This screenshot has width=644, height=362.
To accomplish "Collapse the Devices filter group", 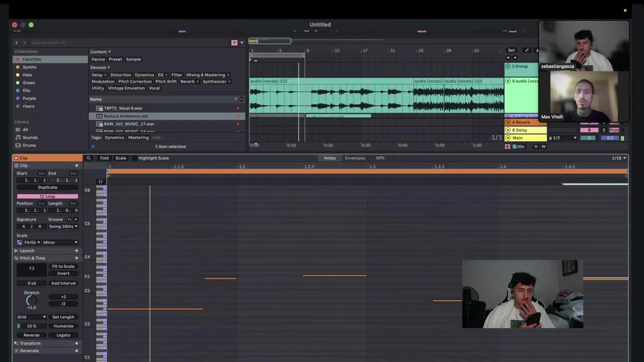I will (100, 67).
